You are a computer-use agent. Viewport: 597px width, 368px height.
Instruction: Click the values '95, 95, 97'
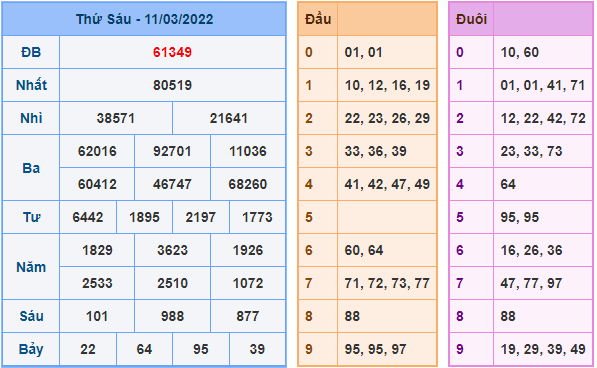375,349
